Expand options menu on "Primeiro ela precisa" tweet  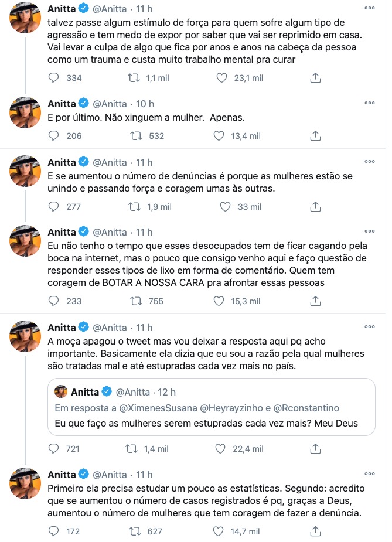369,473
